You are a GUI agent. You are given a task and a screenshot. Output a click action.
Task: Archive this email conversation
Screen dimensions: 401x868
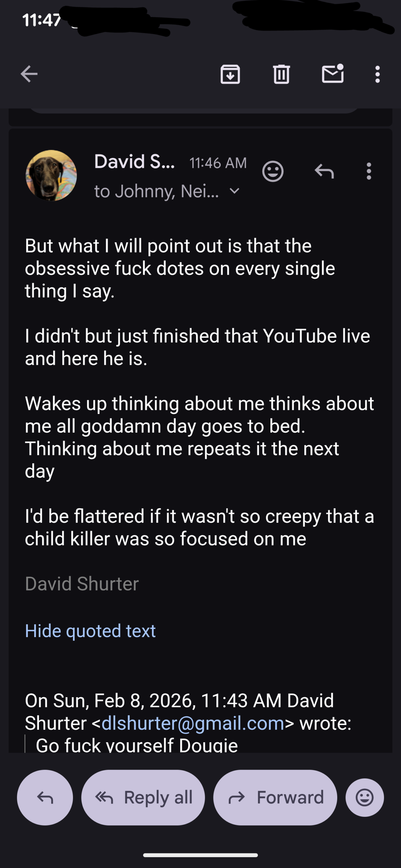[x=230, y=74]
